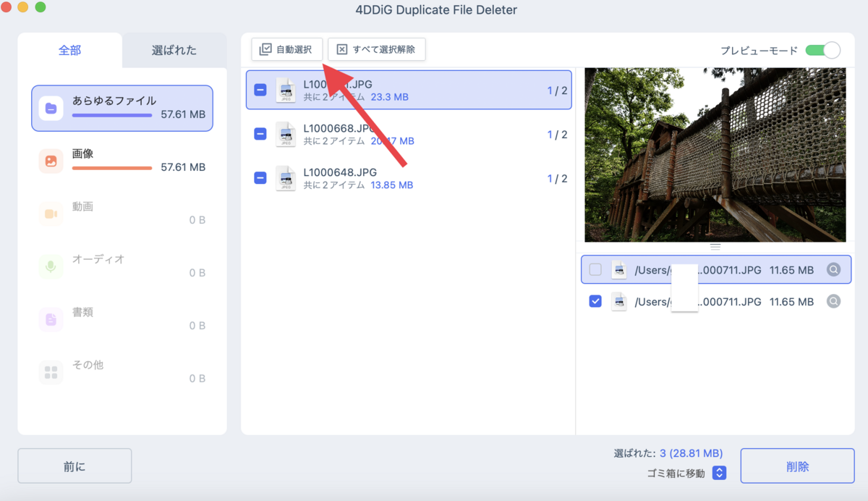Image resolution: width=868 pixels, height=501 pixels.
Task: Click the 前に back button
Action: click(75, 466)
